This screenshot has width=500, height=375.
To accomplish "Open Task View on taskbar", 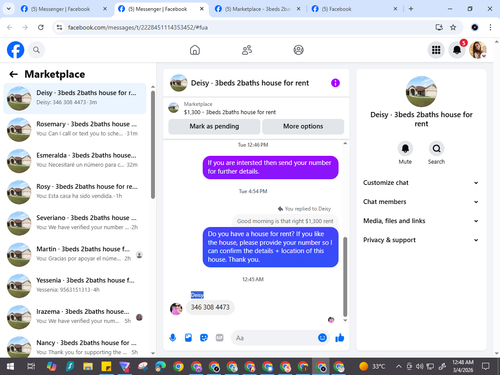I will (31, 367).
